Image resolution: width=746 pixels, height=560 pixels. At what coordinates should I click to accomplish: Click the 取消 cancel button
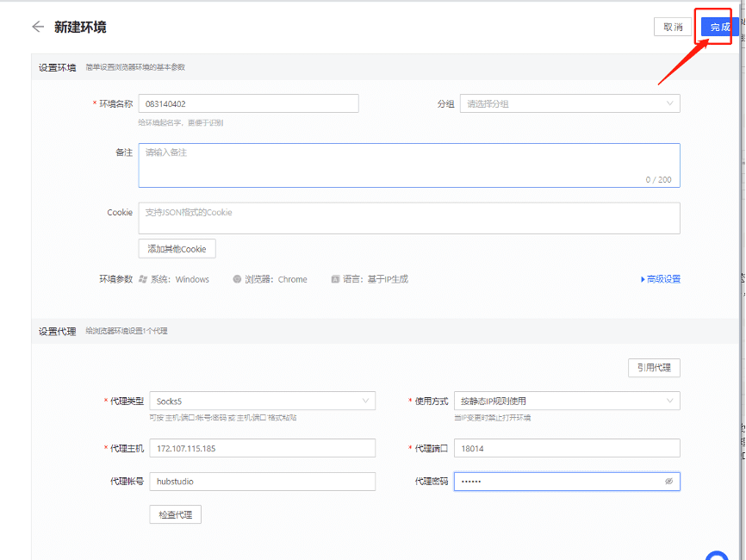674,26
